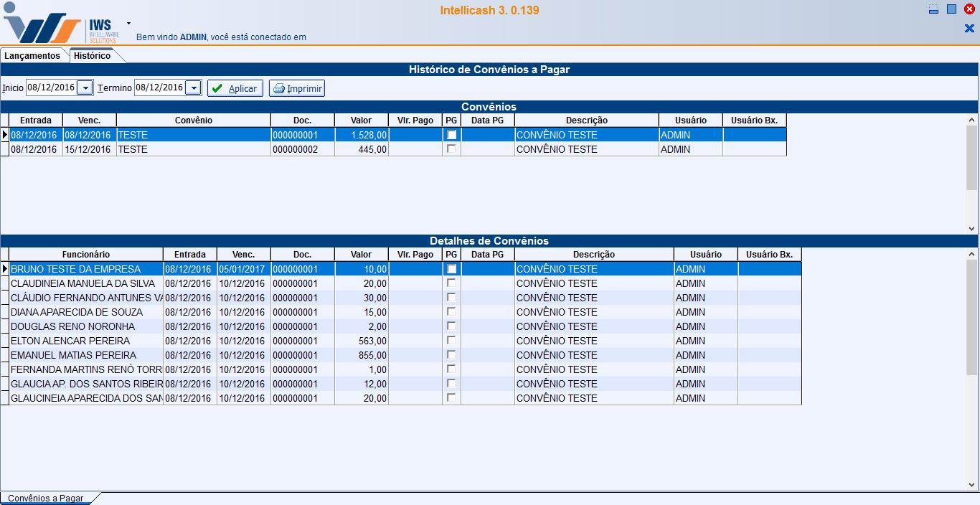
Task: Toggle PG checkbox for GLAUCINEIA APARECIDA DOS
Action: point(451,398)
